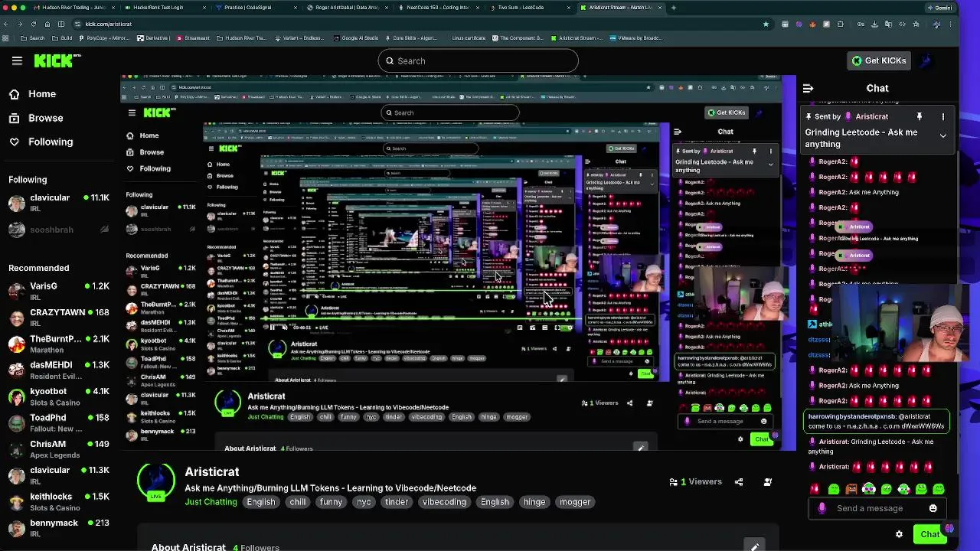The width and height of the screenshot is (980, 551).
Task: Open the Kick hamburger menu
Action: [17, 60]
